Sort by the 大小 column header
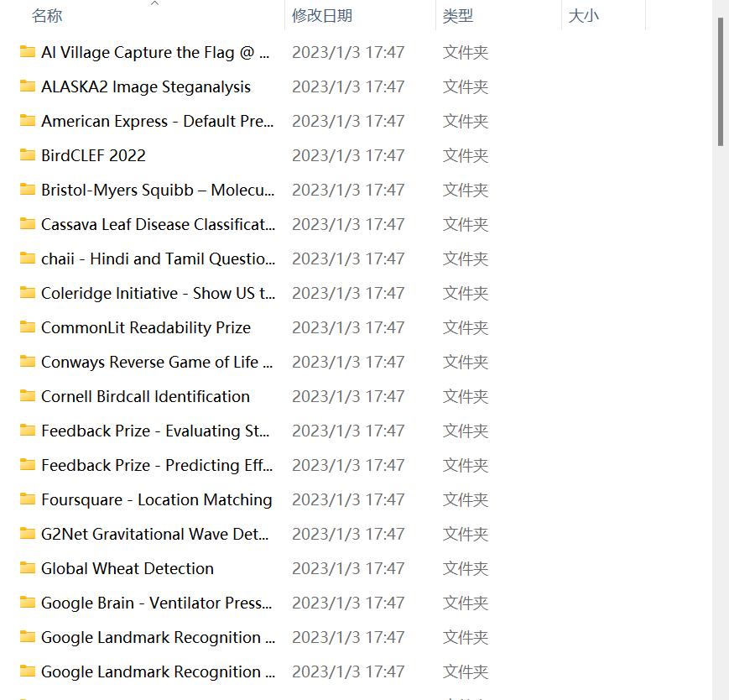The width and height of the screenshot is (729, 700). click(x=583, y=16)
